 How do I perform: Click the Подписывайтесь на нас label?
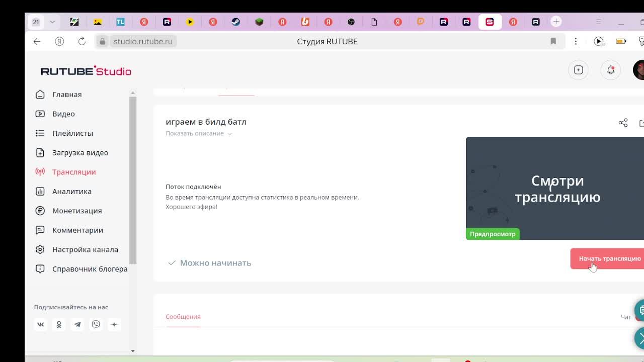tap(71, 307)
